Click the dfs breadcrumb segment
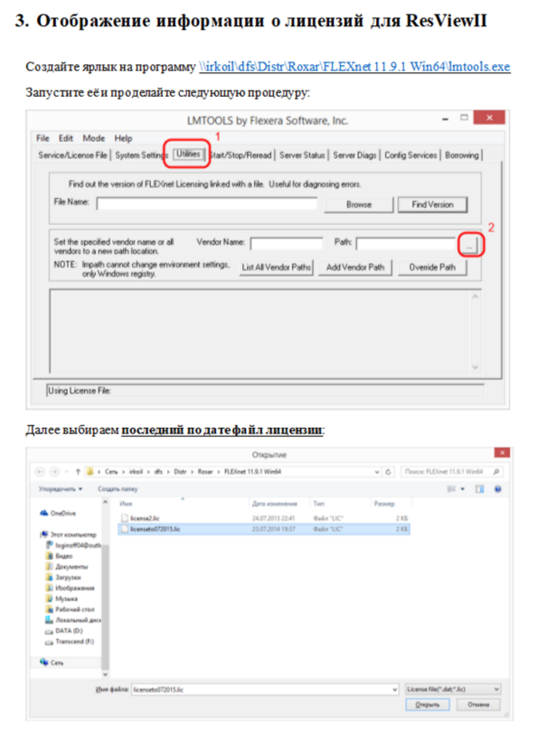 (158, 471)
